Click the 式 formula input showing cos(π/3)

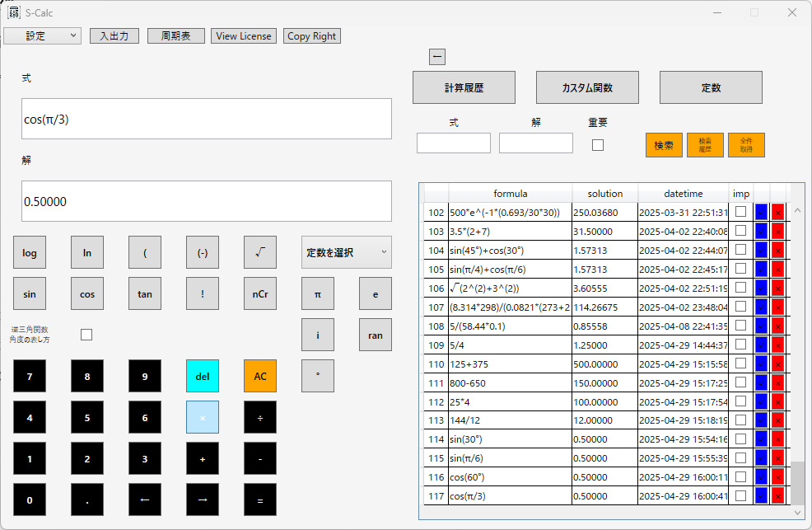207,119
